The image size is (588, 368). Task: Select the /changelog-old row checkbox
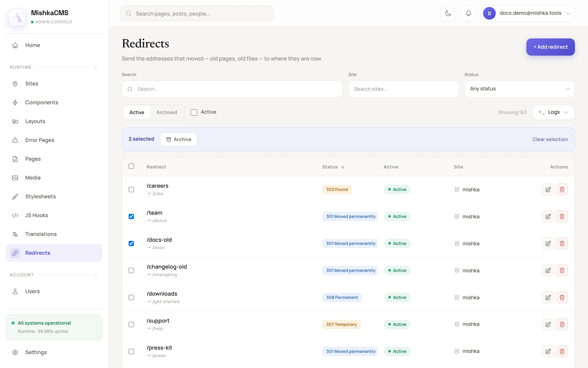(131, 270)
